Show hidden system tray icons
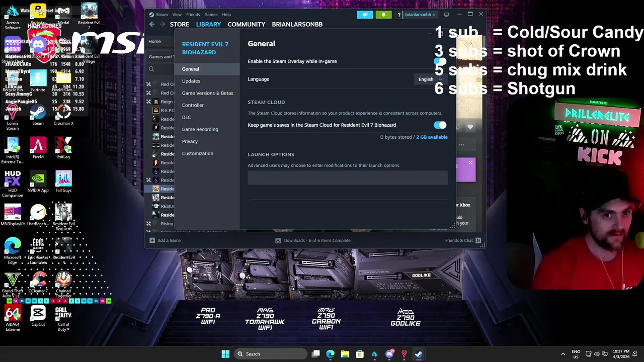Image resolution: width=644 pixels, height=362 pixels. [563, 354]
